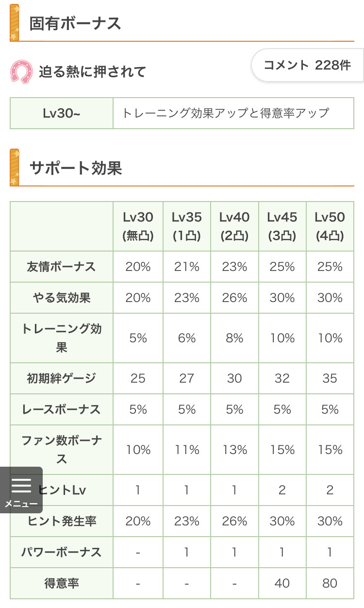Select the 固有ボーナス heading text
The width and height of the screenshot is (364, 608).
pos(75,23)
